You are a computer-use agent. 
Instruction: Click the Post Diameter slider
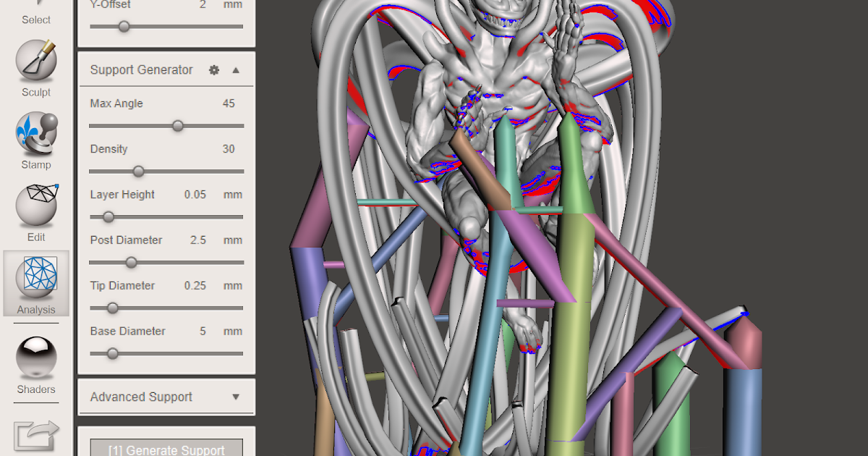pyautogui.click(x=131, y=263)
